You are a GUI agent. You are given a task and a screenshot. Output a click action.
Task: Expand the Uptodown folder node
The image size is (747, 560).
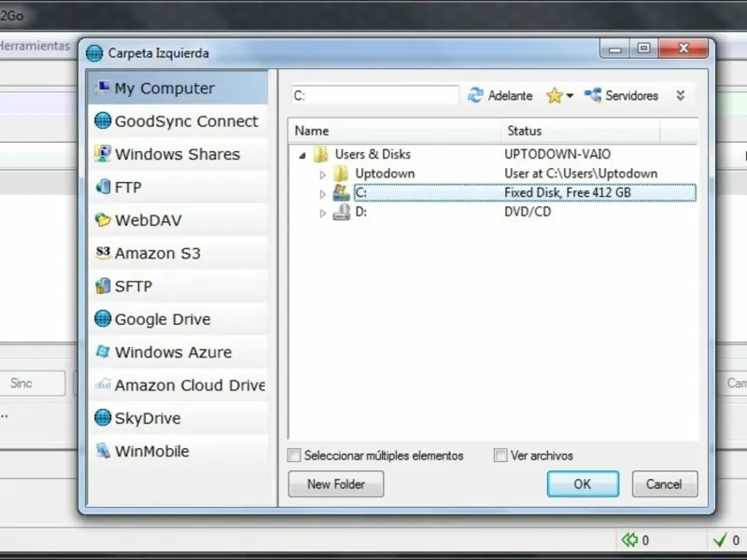point(322,175)
